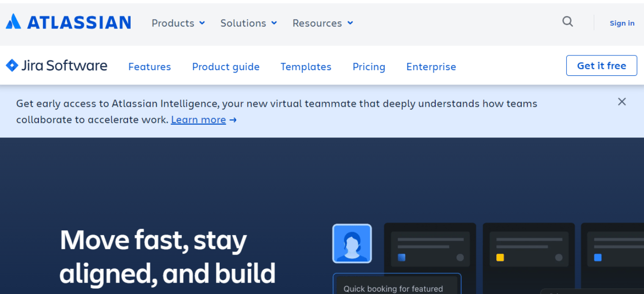Click the yellow square on second card
This screenshot has width=644, height=294.
click(x=500, y=257)
